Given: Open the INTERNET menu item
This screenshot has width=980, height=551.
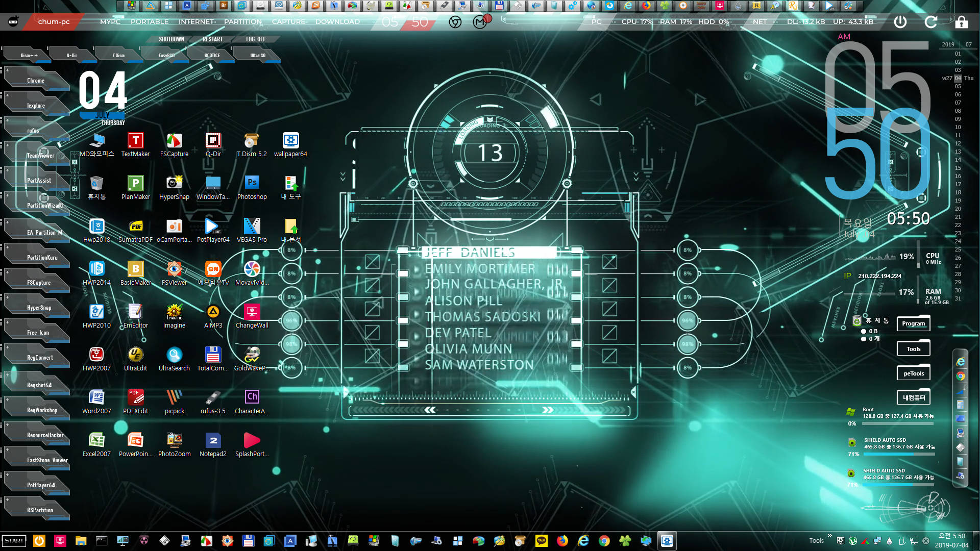Looking at the screenshot, I should click(196, 22).
